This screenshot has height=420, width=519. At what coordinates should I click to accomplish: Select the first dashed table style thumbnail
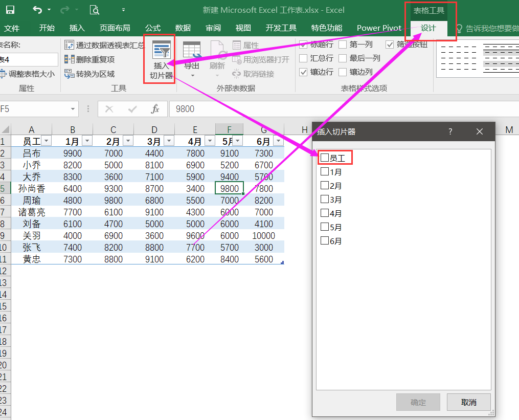[459, 58]
